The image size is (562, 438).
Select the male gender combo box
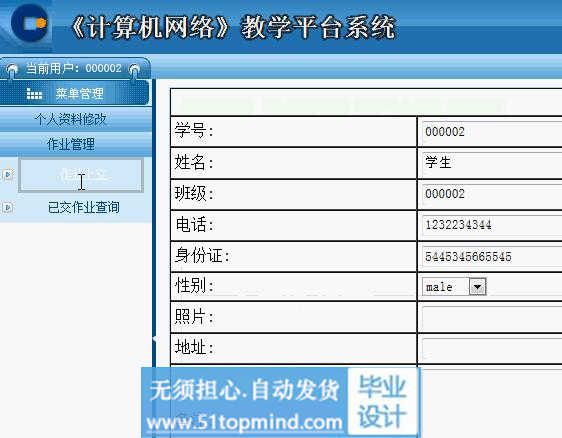[454, 287]
